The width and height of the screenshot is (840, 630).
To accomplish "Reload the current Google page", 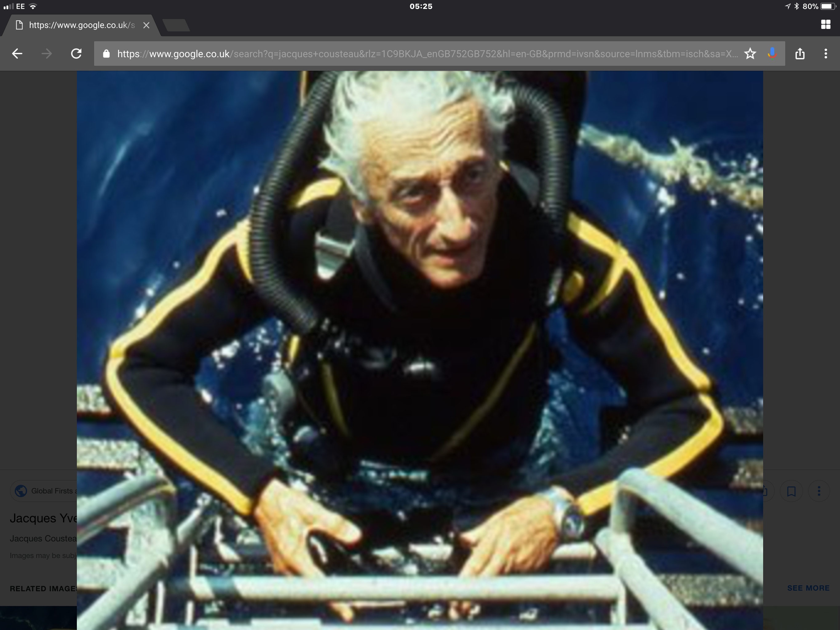I will (x=76, y=54).
